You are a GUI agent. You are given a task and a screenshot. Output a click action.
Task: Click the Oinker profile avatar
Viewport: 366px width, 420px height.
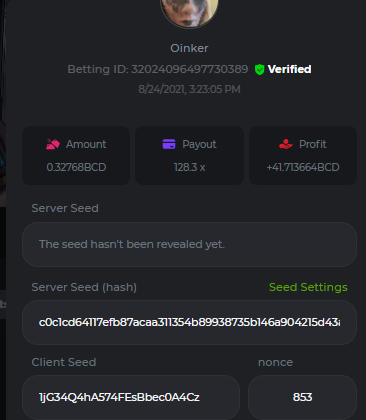click(189, 12)
